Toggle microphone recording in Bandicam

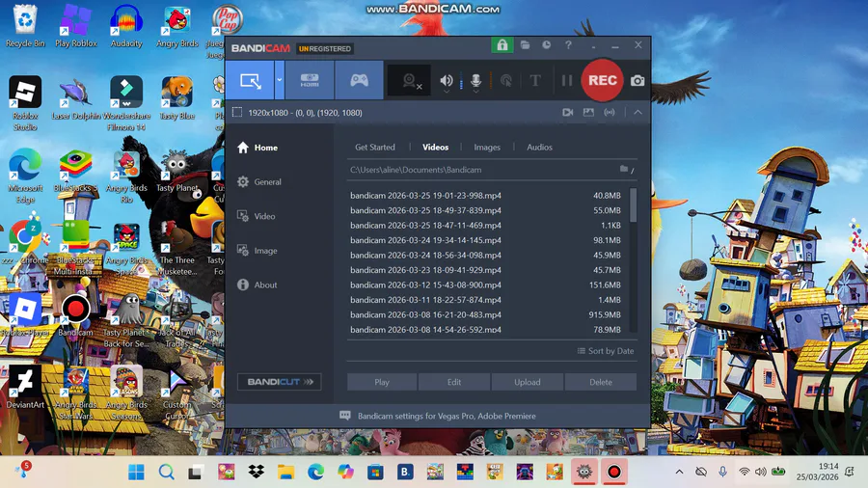pyautogui.click(x=475, y=81)
